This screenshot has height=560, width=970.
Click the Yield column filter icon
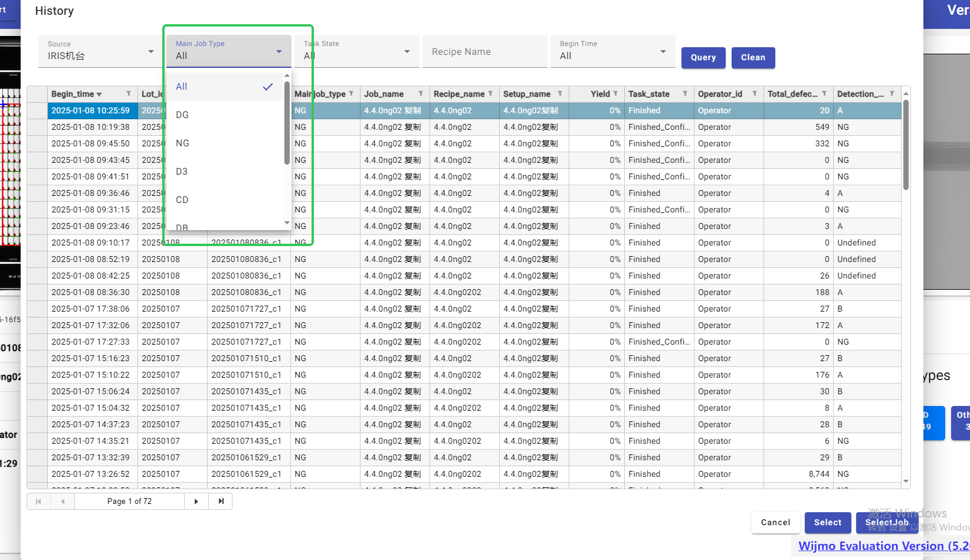615,94
